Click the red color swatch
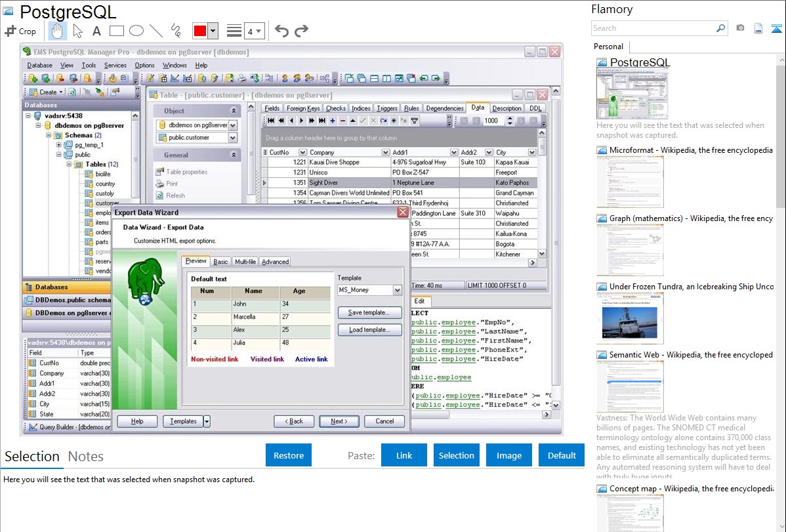Screen dimensions: 786x532 tap(200, 31)
